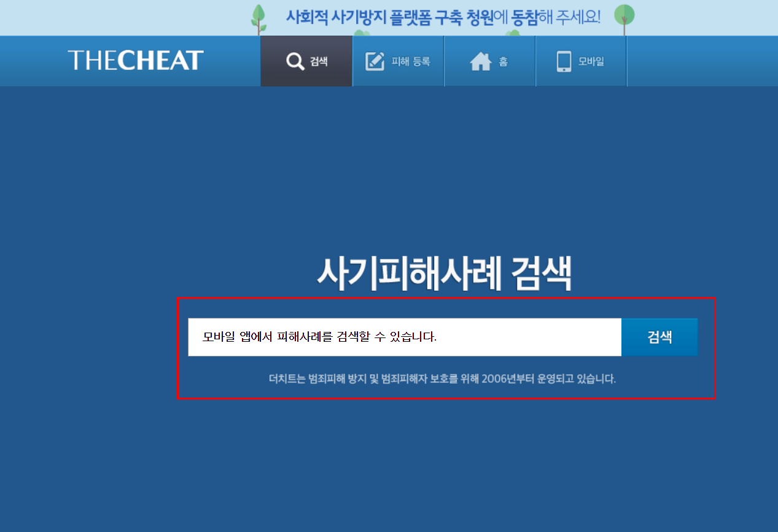Select the 모바일 menu entry
Screen dimensions: 778x532
(x=580, y=61)
